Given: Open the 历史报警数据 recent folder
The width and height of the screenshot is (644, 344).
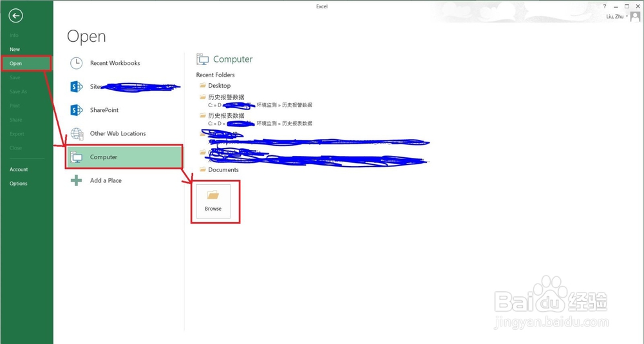Looking at the screenshot, I should (x=226, y=97).
